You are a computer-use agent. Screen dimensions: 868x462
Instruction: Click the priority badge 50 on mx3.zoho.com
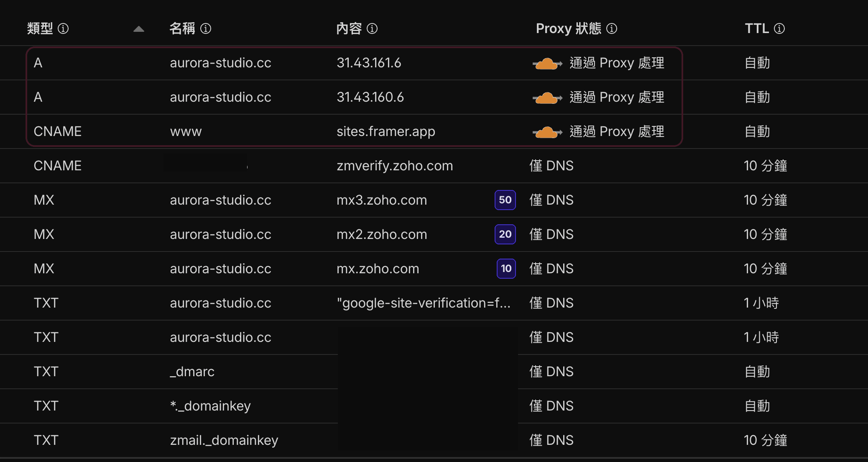click(x=505, y=200)
